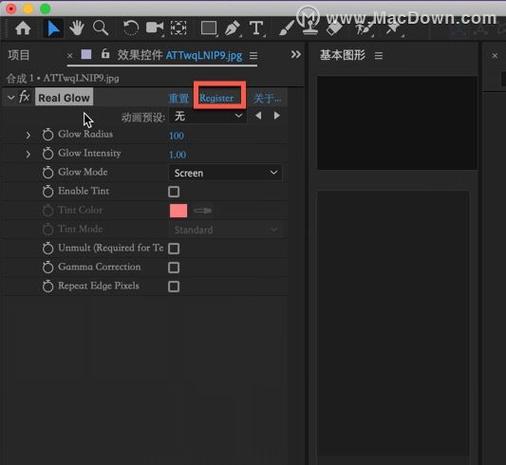Toggle Repeat Edge Pixels stopwatch

coord(48,286)
